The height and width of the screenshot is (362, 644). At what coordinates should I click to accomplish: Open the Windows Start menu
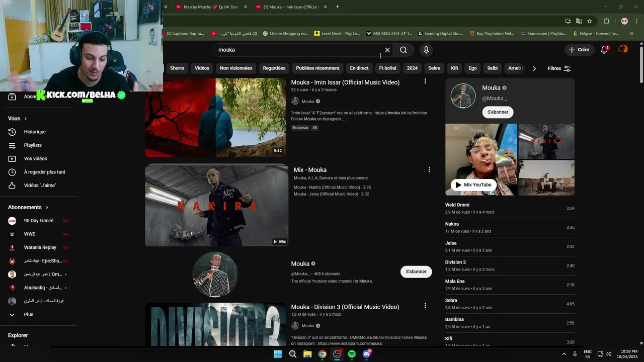click(x=278, y=354)
